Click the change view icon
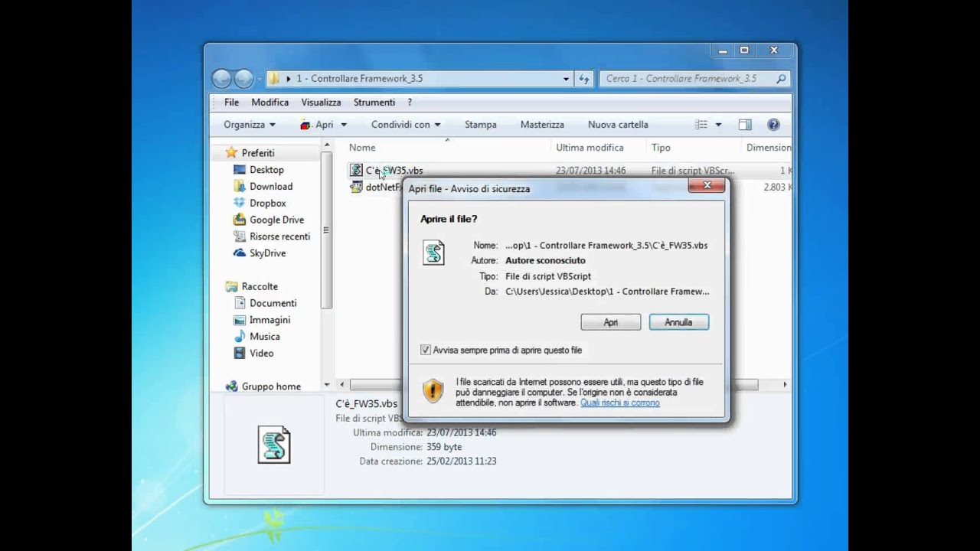 [x=701, y=125]
